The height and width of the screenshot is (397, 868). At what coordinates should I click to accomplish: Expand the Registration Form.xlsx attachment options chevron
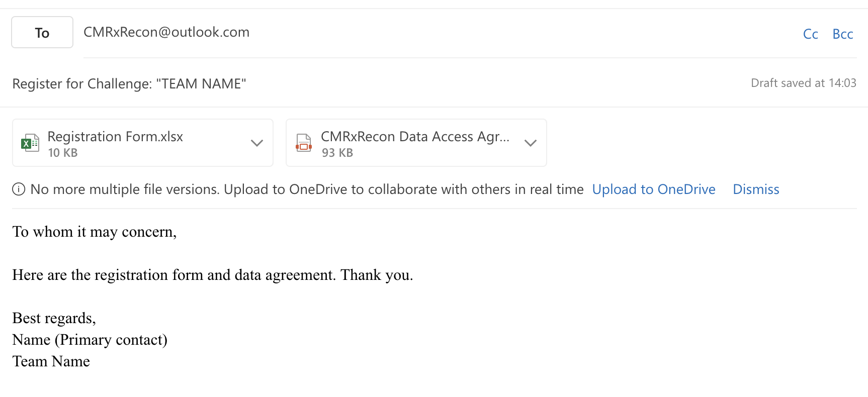coord(257,143)
